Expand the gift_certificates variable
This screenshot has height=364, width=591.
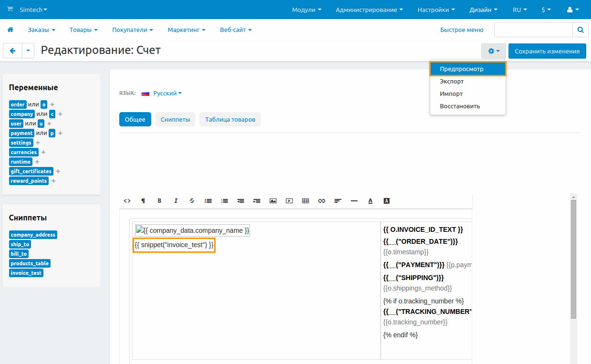58,171
